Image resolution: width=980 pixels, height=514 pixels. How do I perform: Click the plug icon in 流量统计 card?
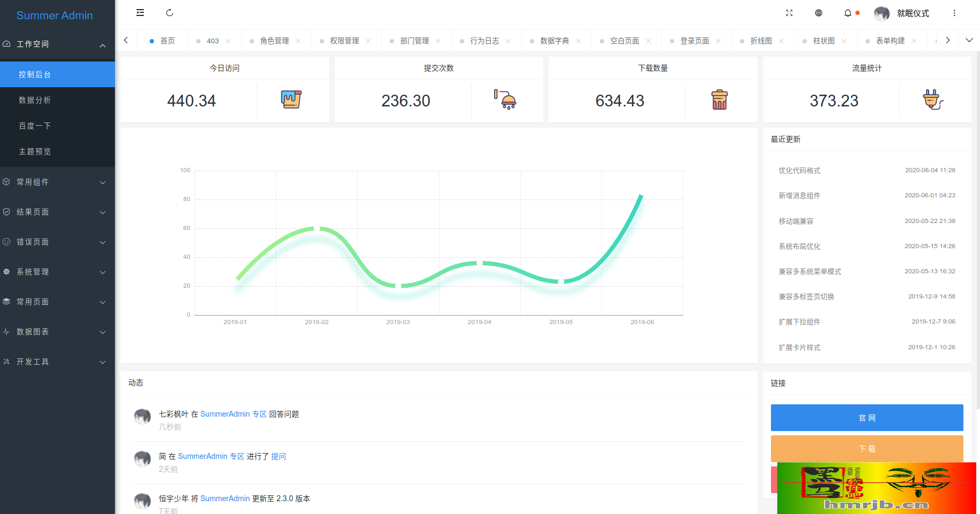(x=933, y=99)
